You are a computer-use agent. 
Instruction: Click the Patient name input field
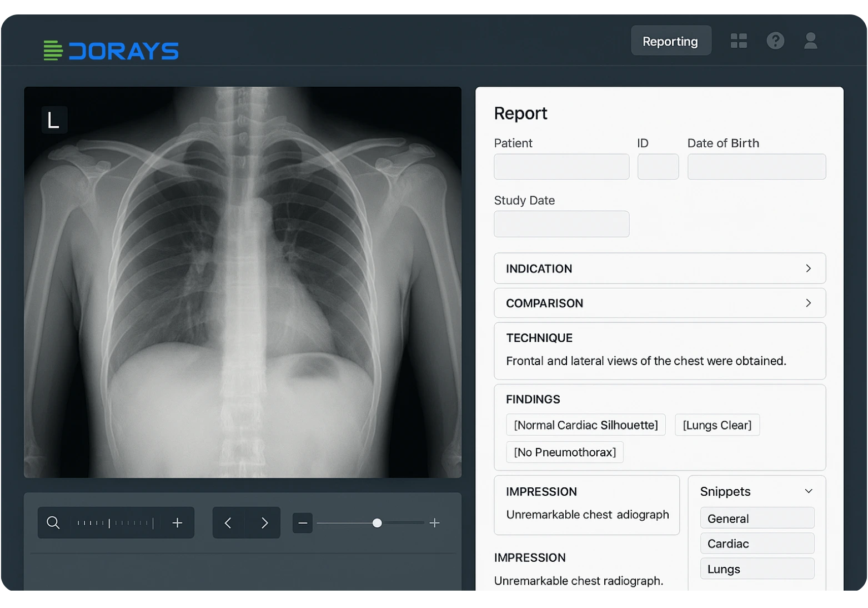pos(561,167)
